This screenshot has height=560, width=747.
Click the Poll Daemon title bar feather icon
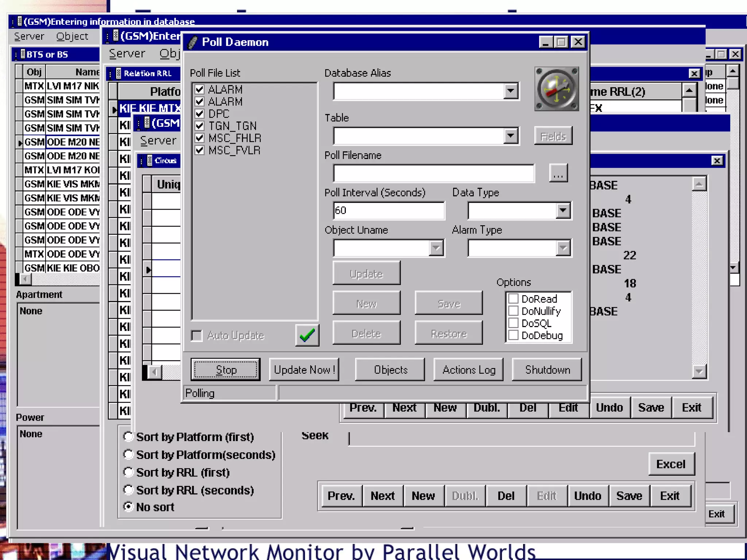tap(193, 42)
